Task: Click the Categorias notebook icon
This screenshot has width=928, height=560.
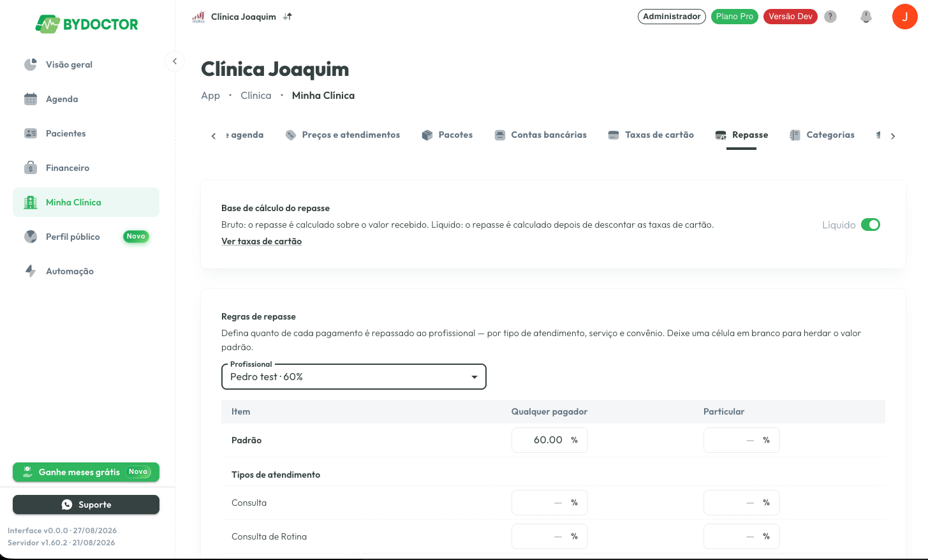Action: [795, 135]
